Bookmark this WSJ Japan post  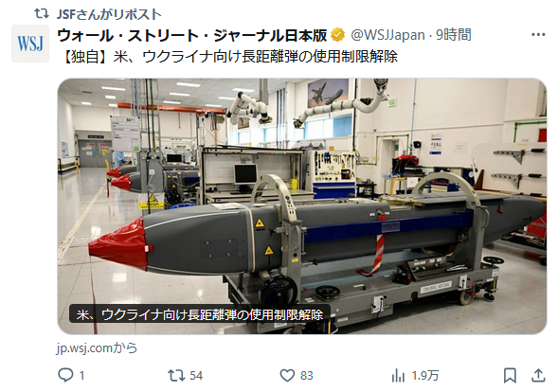tap(510, 376)
